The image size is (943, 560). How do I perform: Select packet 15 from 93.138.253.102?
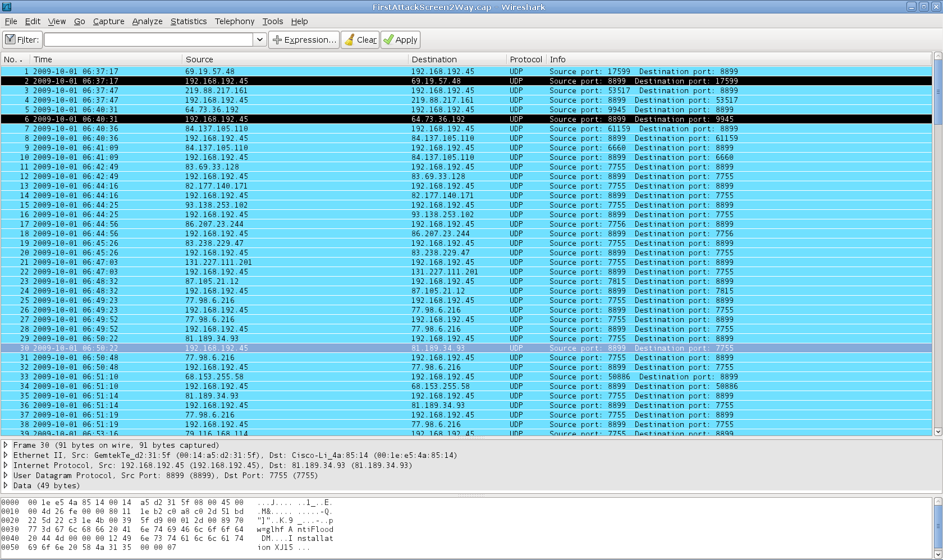pyautogui.click(x=466, y=205)
